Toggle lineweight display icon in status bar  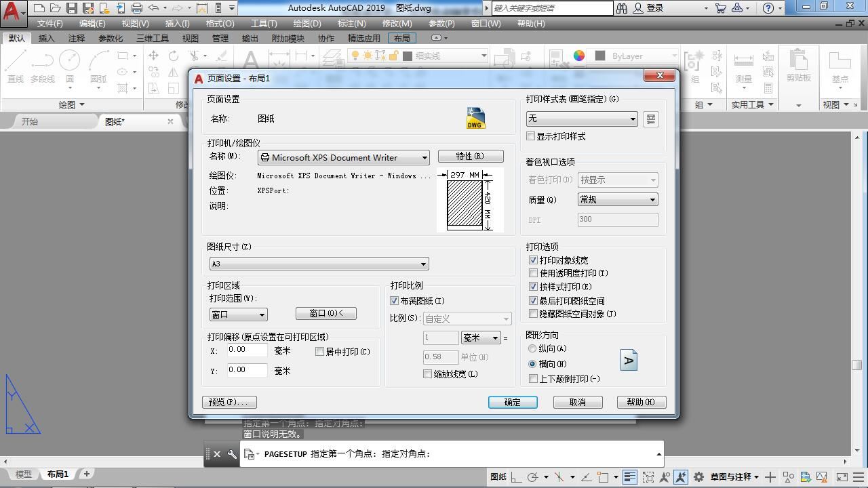click(x=629, y=477)
